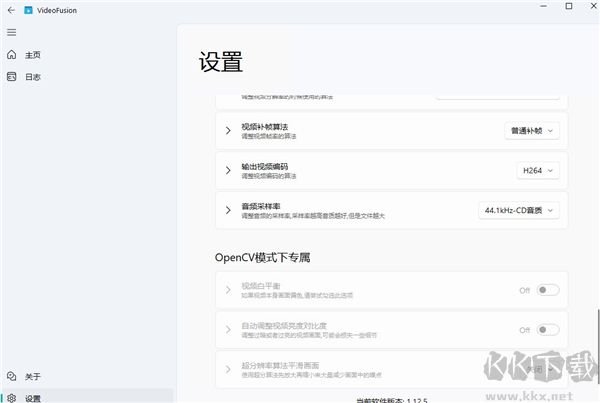Image resolution: width=600 pixels, height=403 pixels.
Task: Expand the 自动调整视频亮度对比度 card
Action: coord(228,330)
